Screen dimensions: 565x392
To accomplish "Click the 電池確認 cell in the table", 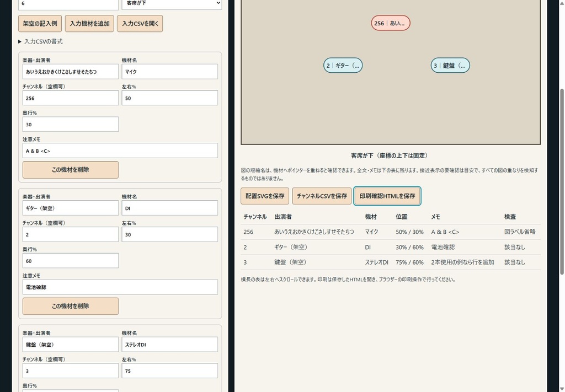I will [443, 247].
